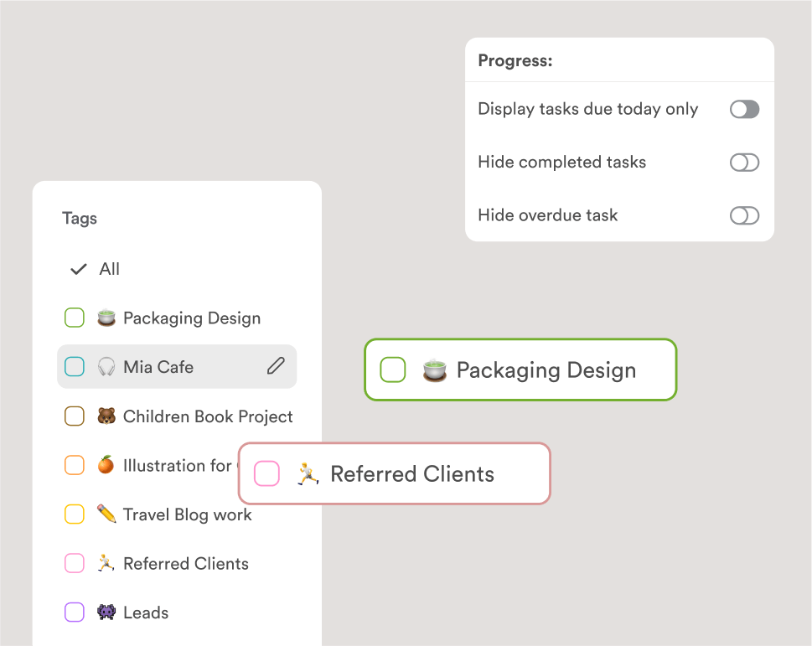Select the All filter option
Viewport: 812px width, 646px height.
coord(110,268)
